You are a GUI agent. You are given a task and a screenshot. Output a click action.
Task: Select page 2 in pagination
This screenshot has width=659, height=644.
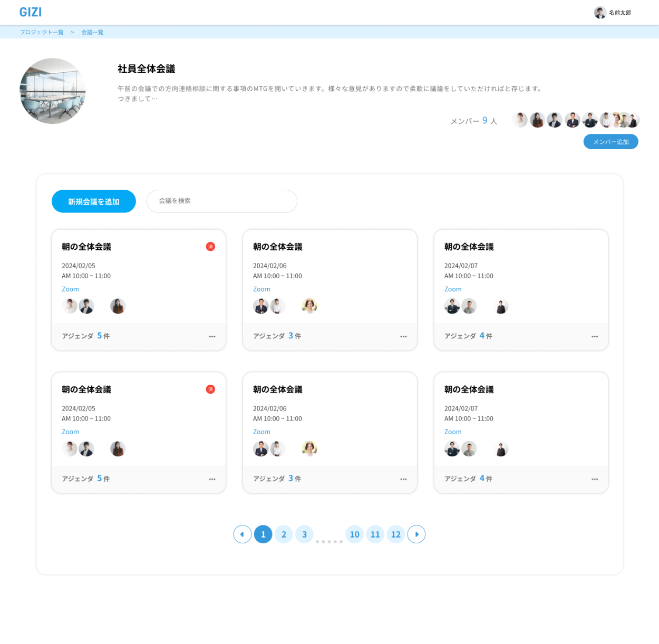coord(284,534)
